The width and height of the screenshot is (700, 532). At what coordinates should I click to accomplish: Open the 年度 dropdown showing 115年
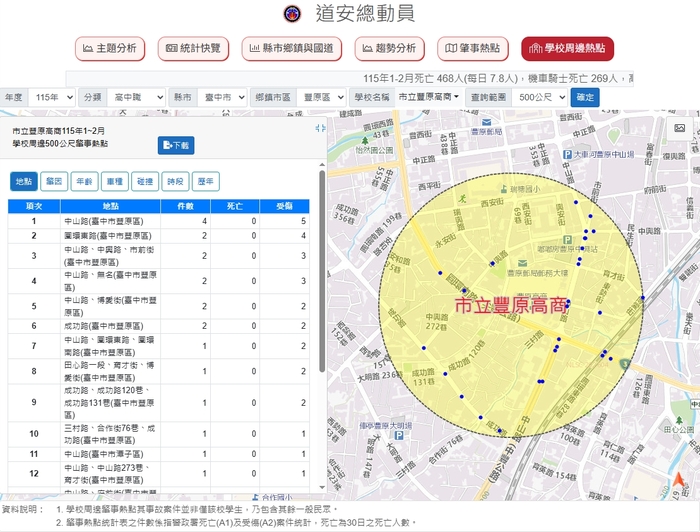click(x=51, y=97)
